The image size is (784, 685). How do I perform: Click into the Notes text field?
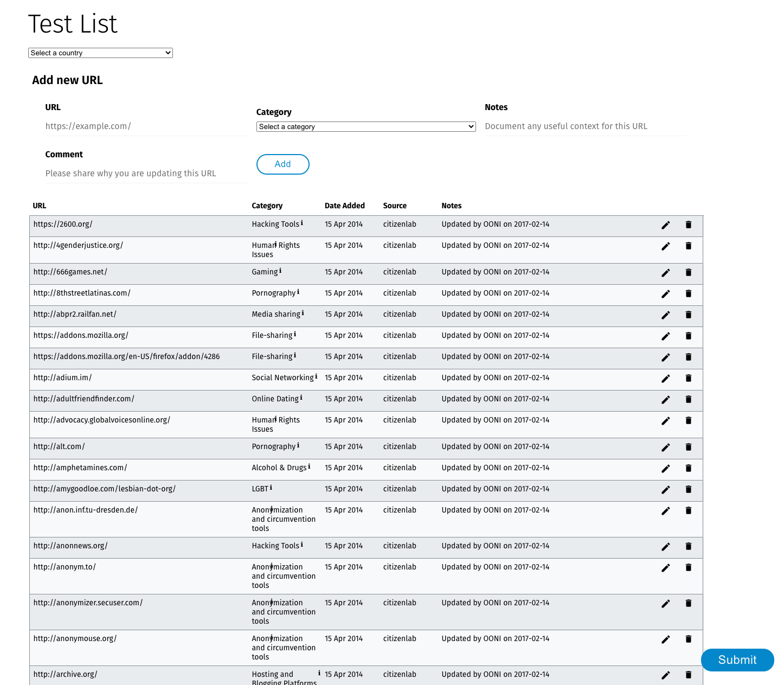[586, 126]
